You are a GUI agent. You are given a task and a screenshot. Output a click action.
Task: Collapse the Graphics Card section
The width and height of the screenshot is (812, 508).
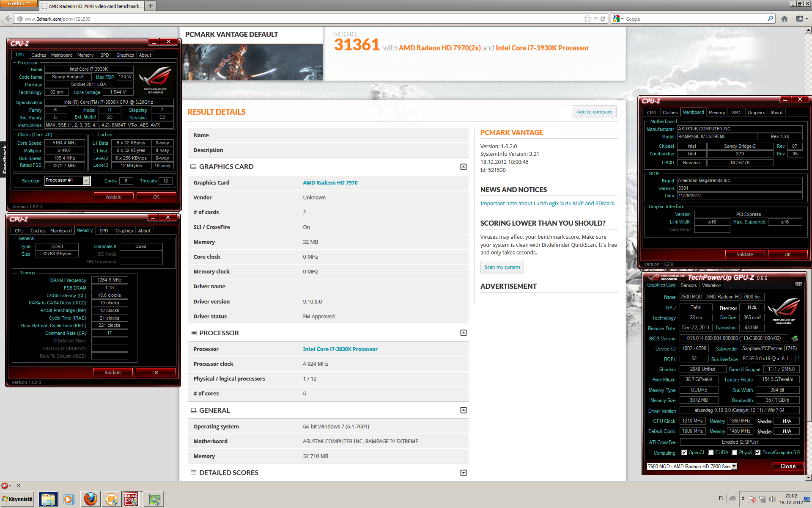464,167
